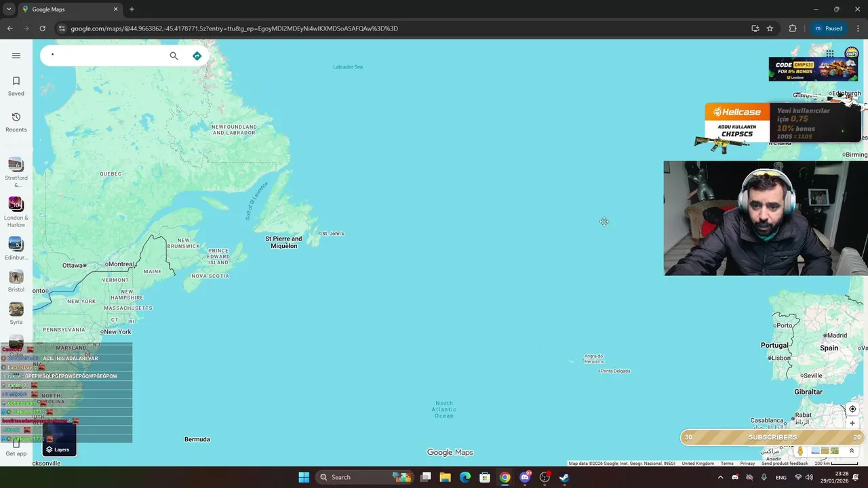
Task: Open Steam from the taskbar
Action: coord(564,477)
